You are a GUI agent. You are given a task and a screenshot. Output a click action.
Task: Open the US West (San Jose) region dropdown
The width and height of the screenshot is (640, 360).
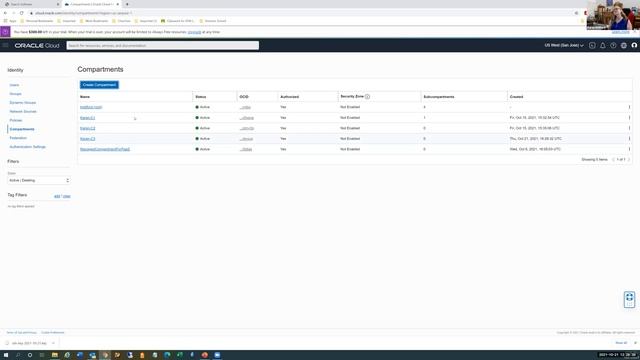point(564,45)
